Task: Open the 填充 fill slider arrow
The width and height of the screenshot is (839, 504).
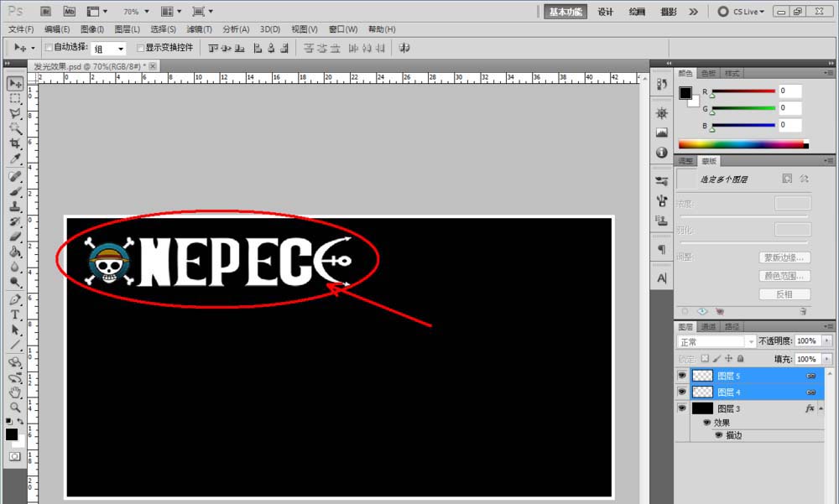Action: pyautogui.click(x=826, y=358)
